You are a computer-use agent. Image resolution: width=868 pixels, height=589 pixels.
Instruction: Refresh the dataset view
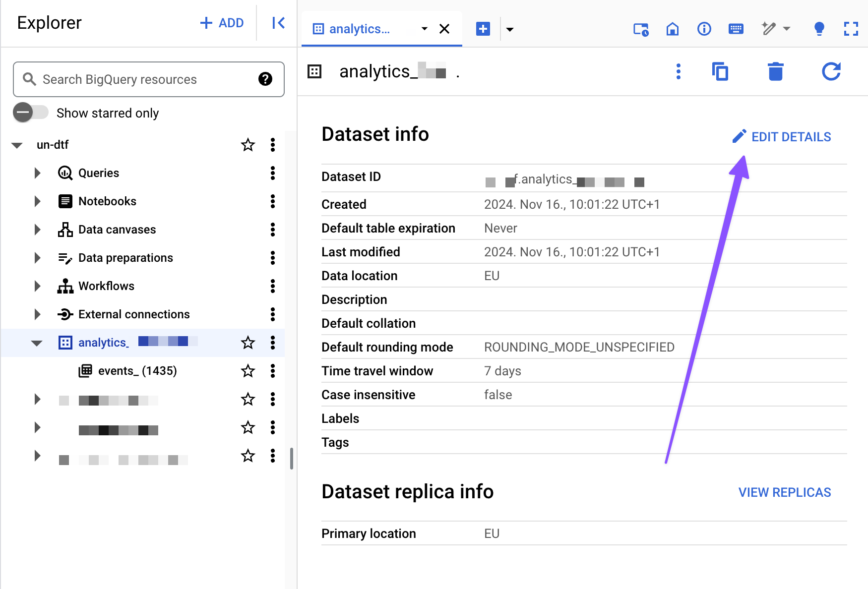pos(831,71)
